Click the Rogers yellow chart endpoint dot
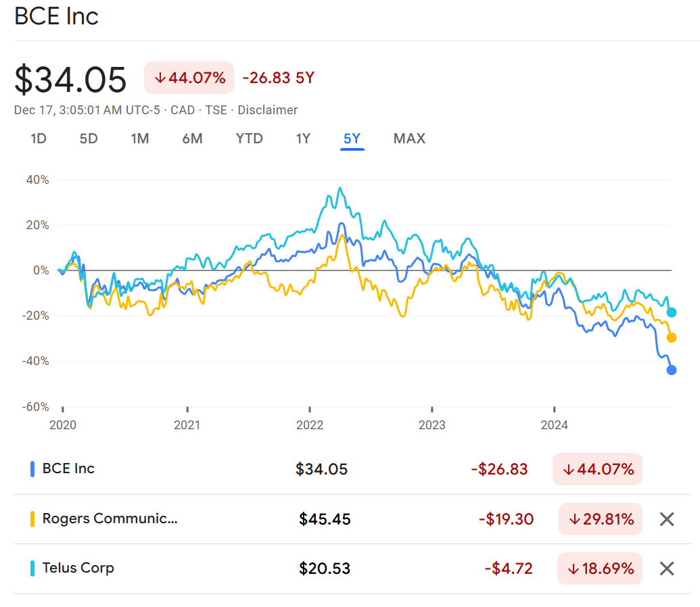 pyautogui.click(x=672, y=338)
